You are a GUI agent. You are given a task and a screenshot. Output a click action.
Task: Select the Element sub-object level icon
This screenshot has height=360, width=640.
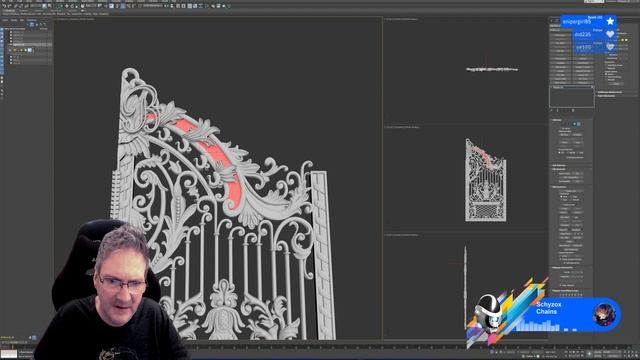(x=579, y=124)
